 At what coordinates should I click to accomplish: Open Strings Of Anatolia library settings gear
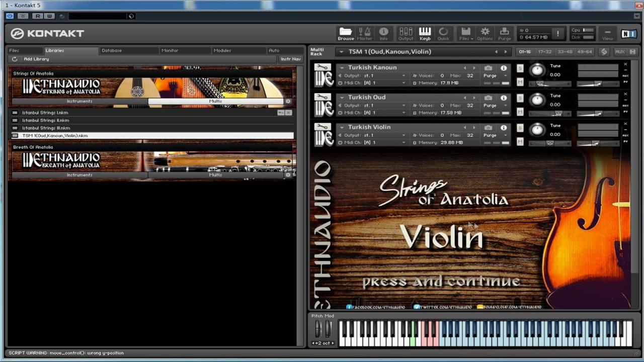[x=288, y=101]
